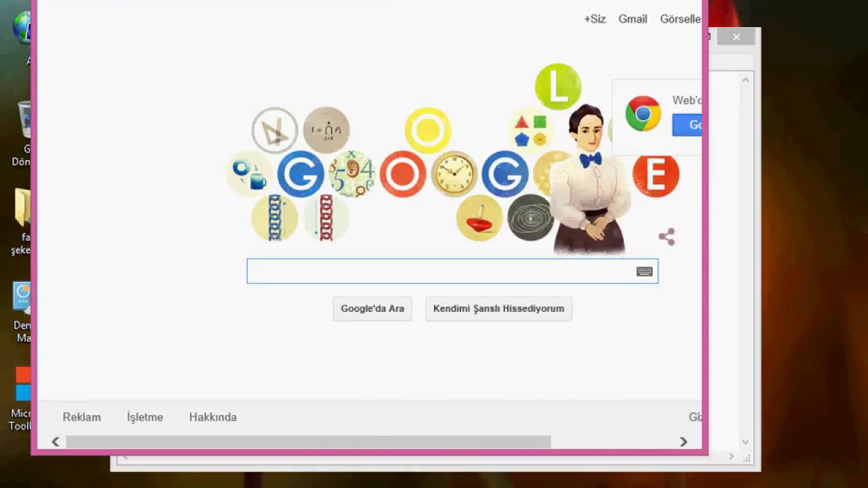Click the background window's scroll down arrow
The height and width of the screenshot is (488, 868).
coord(745,442)
